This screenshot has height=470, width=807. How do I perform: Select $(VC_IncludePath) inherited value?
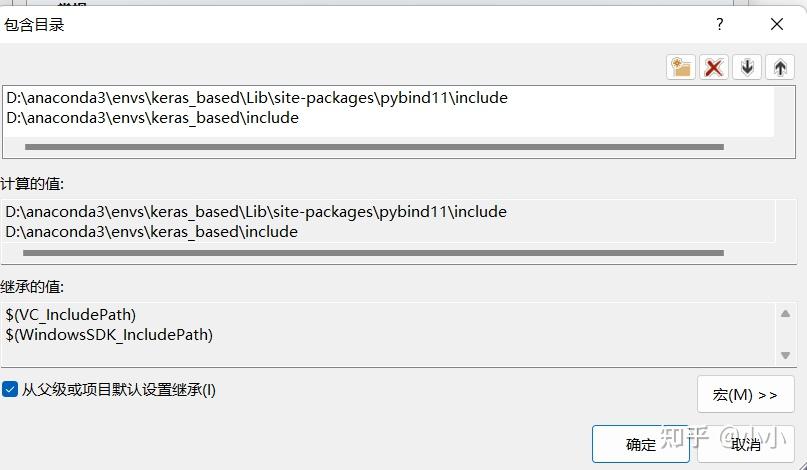point(71,315)
